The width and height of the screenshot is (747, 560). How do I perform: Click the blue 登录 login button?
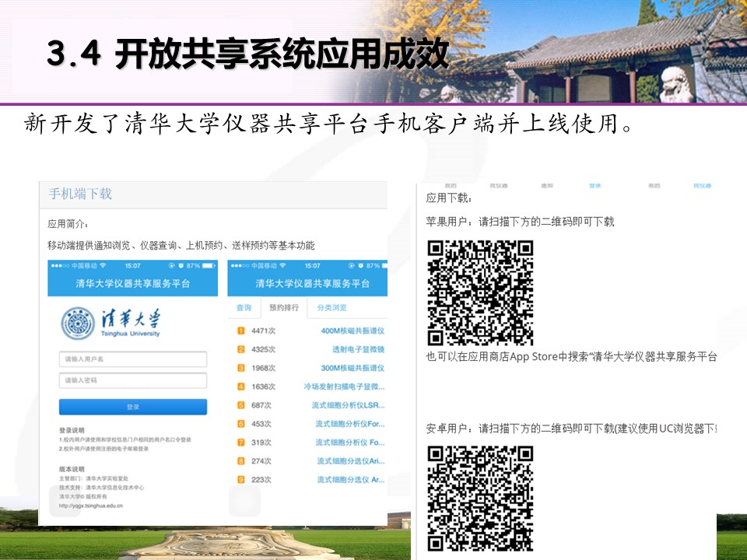point(133,407)
